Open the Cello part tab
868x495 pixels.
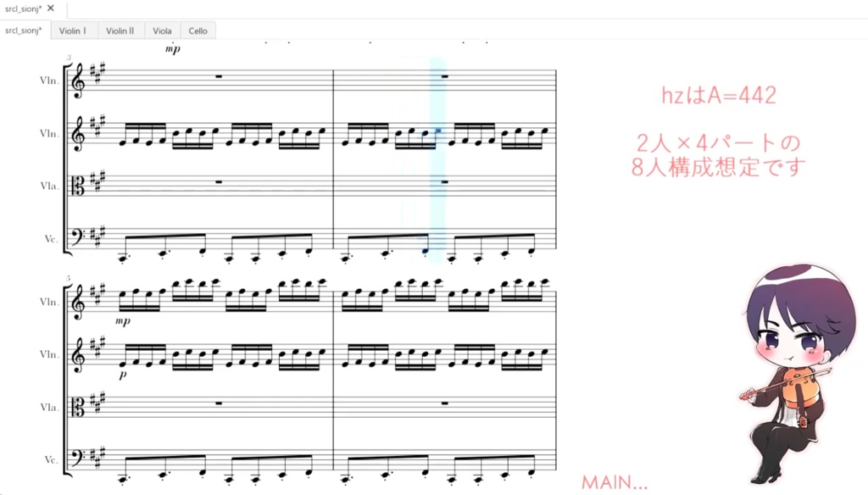coord(198,31)
